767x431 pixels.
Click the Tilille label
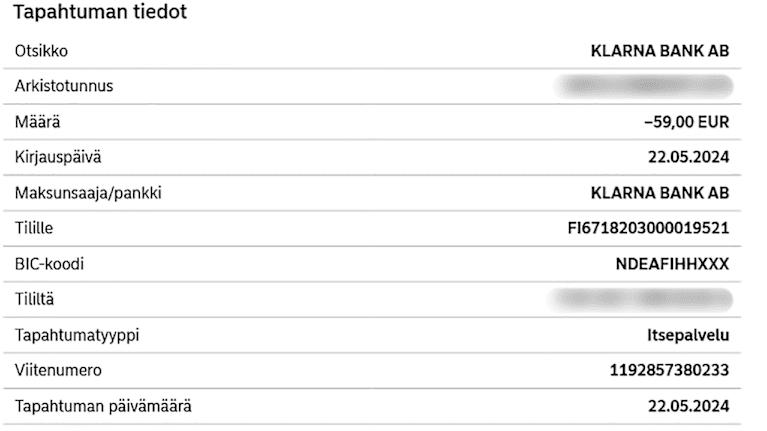coord(36,229)
